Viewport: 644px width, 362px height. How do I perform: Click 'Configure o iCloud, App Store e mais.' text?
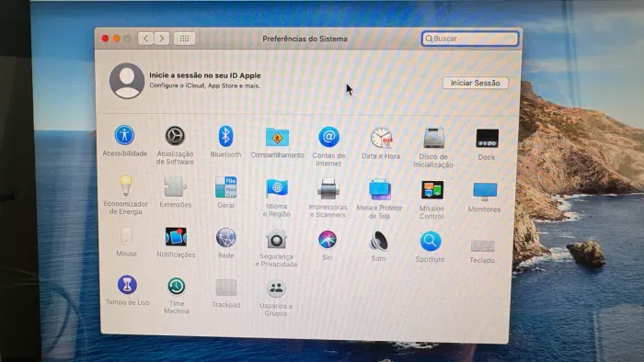click(x=204, y=85)
